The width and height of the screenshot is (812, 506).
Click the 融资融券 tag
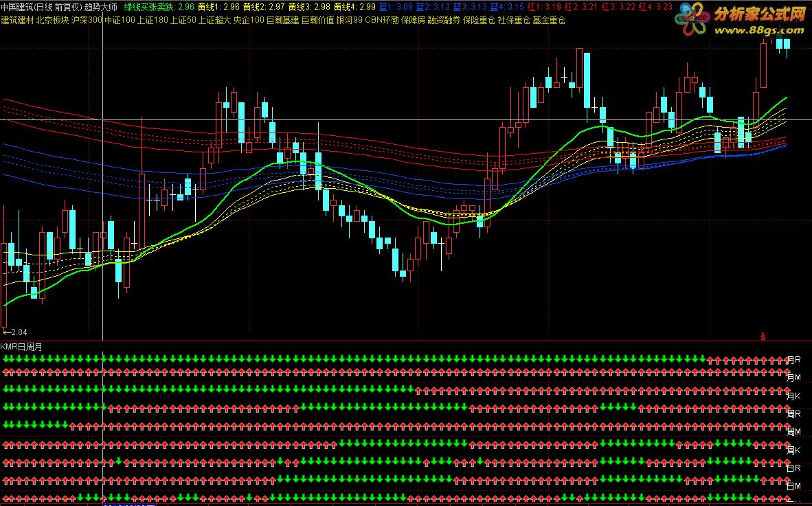point(444,20)
